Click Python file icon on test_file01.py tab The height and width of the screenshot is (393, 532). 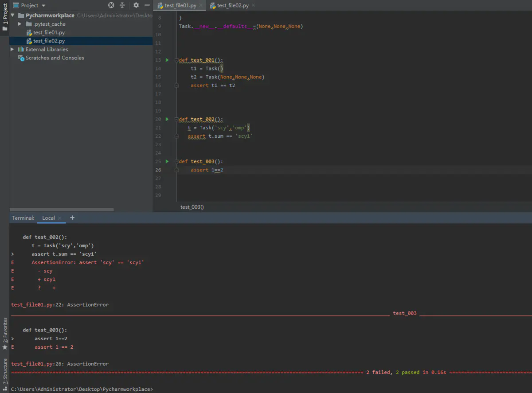click(x=160, y=6)
